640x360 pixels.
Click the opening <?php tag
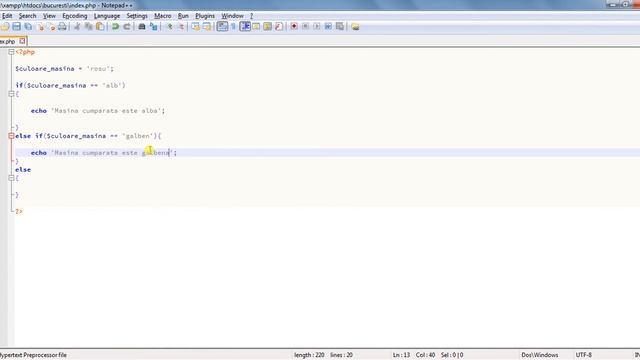pos(25,52)
